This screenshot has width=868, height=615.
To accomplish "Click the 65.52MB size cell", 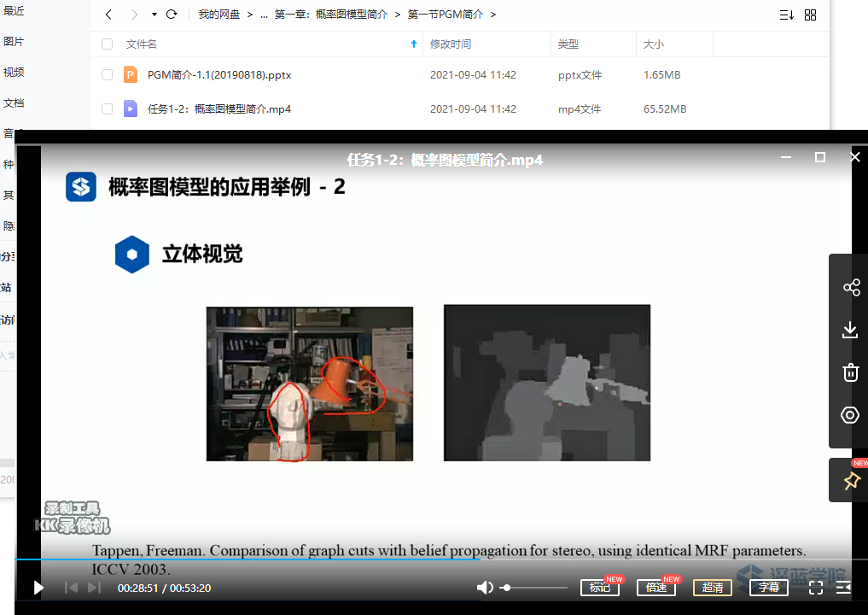I will [665, 109].
